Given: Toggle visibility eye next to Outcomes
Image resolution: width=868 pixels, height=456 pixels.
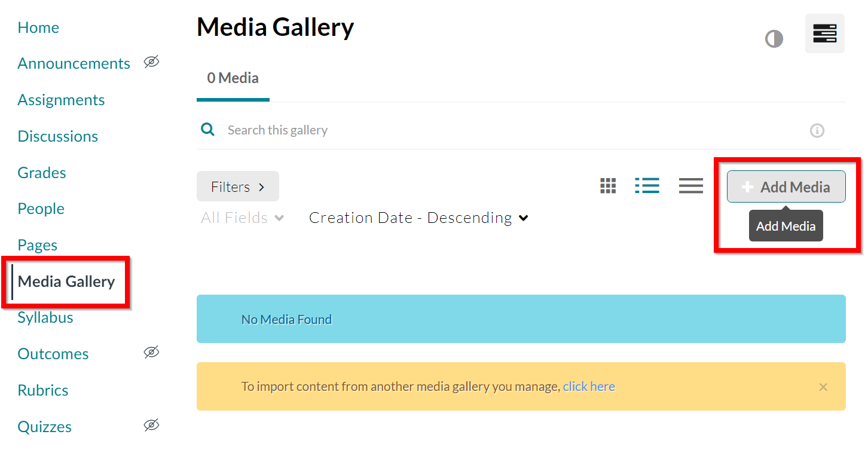Looking at the screenshot, I should pyautogui.click(x=152, y=353).
